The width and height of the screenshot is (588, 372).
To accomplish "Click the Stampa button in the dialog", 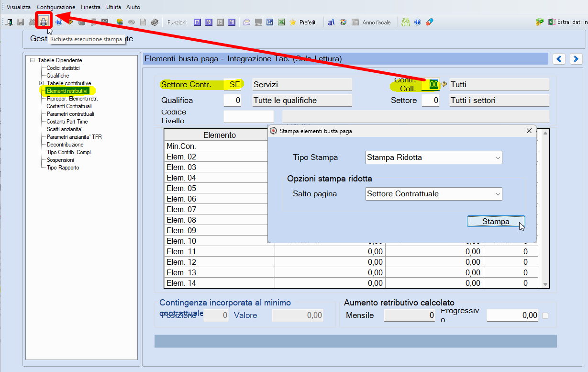I will (496, 222).
